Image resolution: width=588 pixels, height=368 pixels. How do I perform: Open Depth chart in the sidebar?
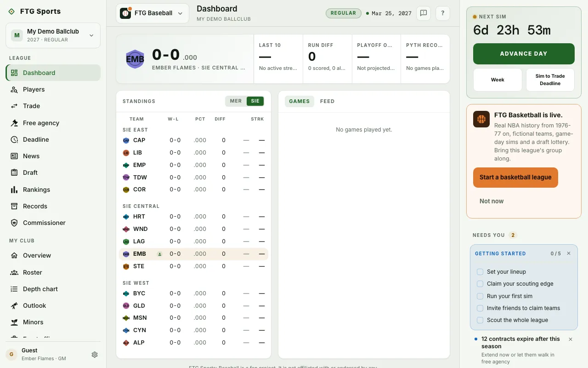coord(53,289)
